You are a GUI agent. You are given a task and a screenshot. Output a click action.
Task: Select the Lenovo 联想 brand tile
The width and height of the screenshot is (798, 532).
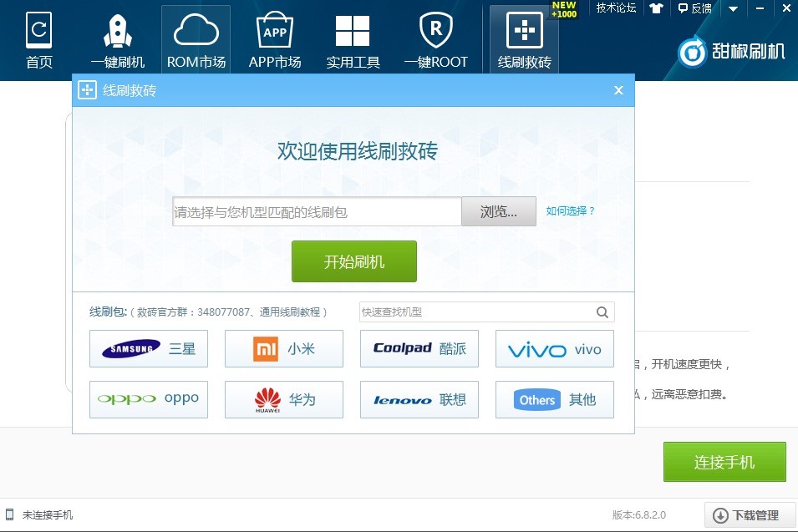pos(419,400)
